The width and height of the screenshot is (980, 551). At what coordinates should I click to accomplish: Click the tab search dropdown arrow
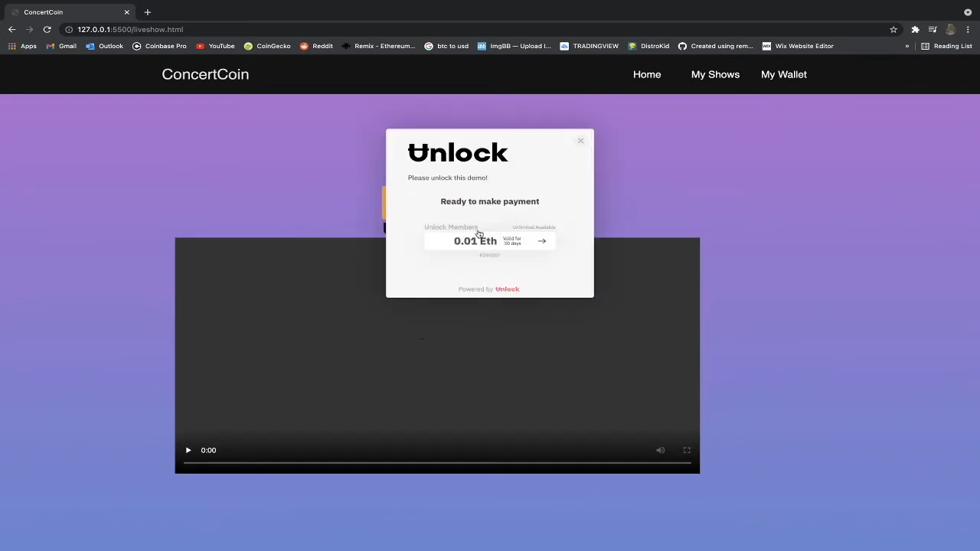tap(968, 12)
